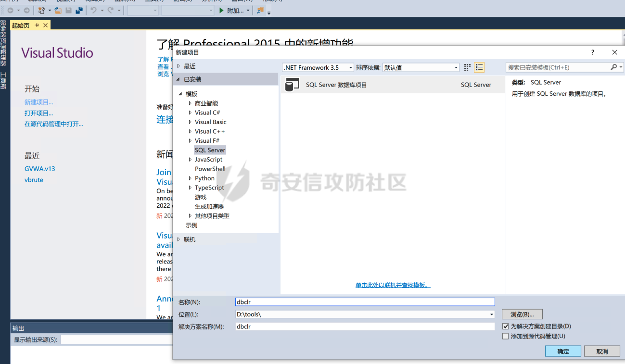The width and height of the screenshot is (625, 364).
Task: Click the 单击此处以联机并查找模板 link
Action: pos(393,285)
